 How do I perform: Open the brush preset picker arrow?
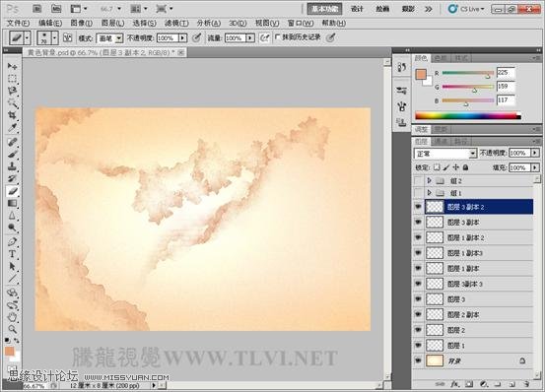[x=54, y=37]
